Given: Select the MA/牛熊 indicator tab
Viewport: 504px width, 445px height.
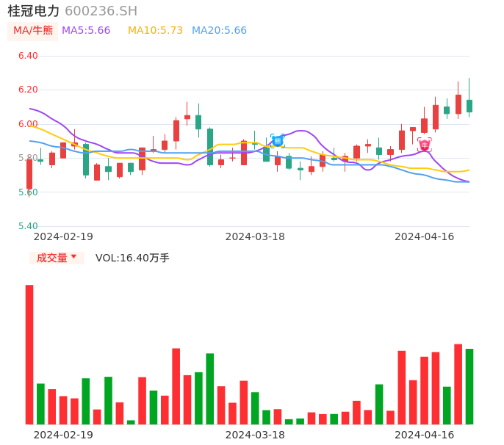Looking at the screenshot, I should coord(33,31).
